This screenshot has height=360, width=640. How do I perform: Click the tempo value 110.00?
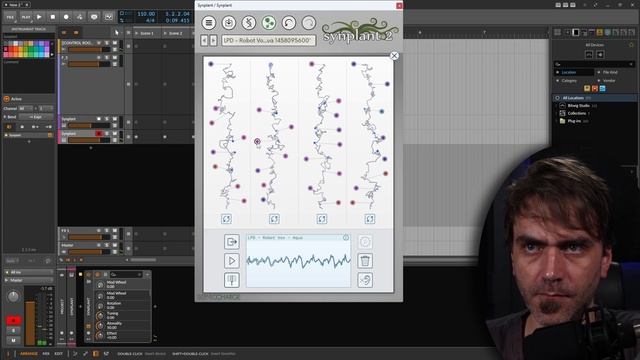click(x=146, y=14)
